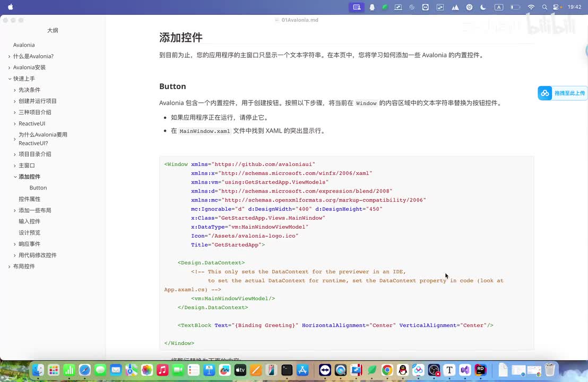
Task: Click the TextBlock line in code block
Action: point(335,325)
